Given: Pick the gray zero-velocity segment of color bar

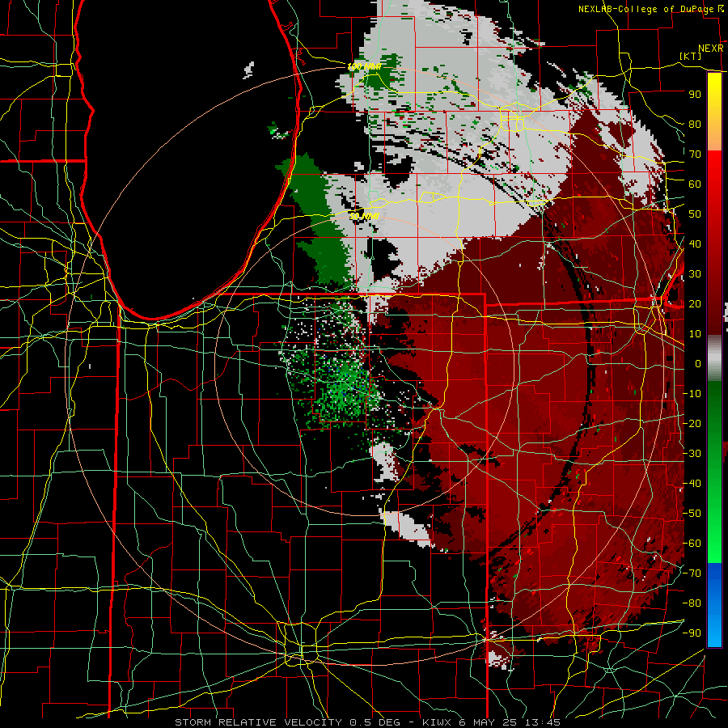Looking at the screenshot, I should [714, 358].
